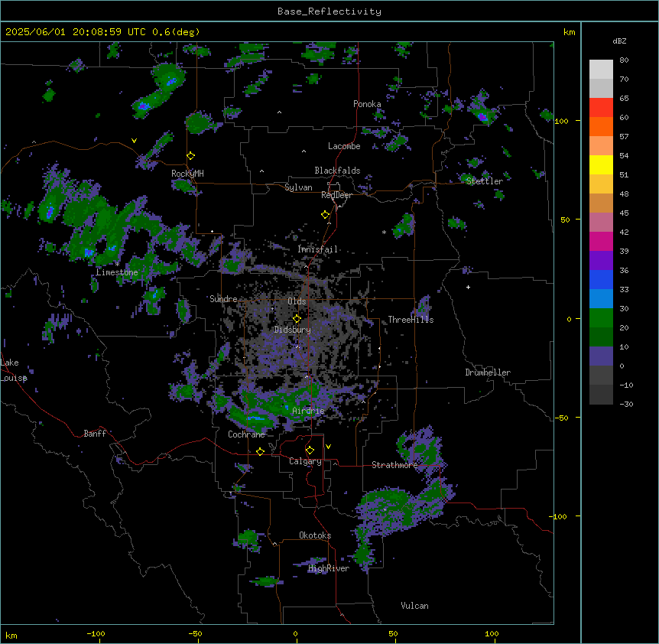The width and height of the screenshot is (659, 644).
Task: Click the Olds town label
Action: (x=297, y=301)
